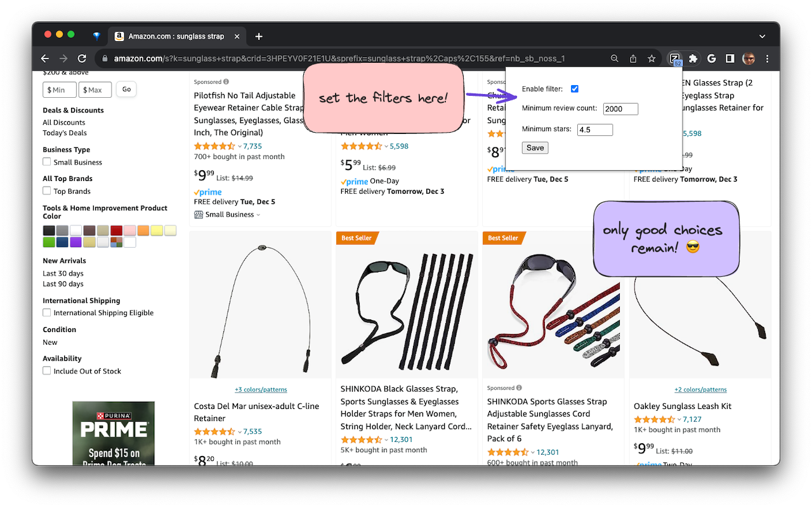
Task: Click the $ Min price field
Action: pos(60,90)
